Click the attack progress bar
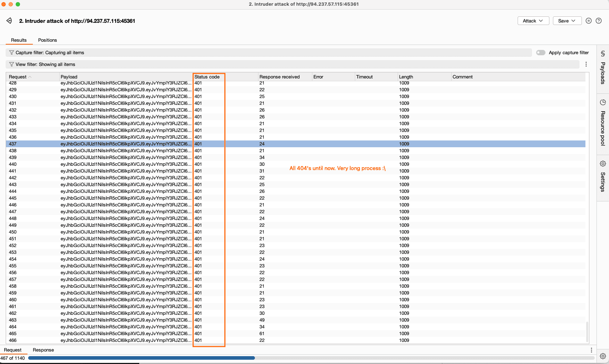The image size is (609, 364). pos(311,358)
